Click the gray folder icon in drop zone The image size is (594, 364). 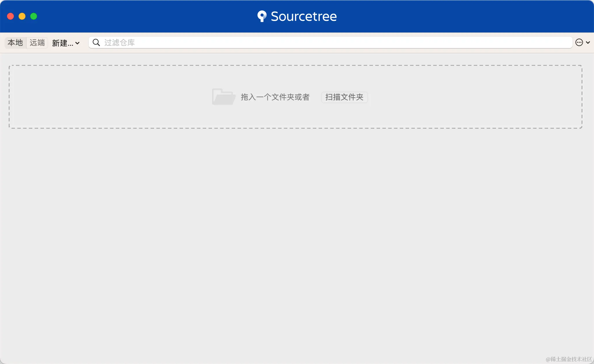click(x=223, y=97)
